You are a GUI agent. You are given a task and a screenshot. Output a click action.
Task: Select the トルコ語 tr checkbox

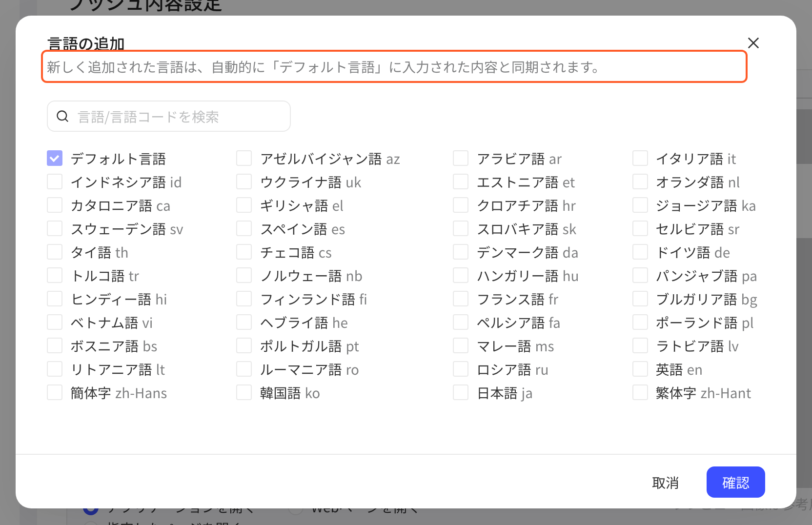click(55, 275)
